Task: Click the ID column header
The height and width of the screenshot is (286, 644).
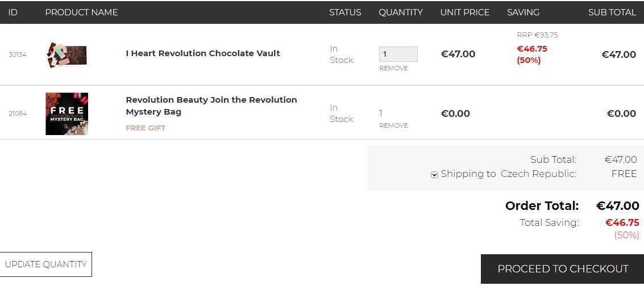Action: click(13, 12)
